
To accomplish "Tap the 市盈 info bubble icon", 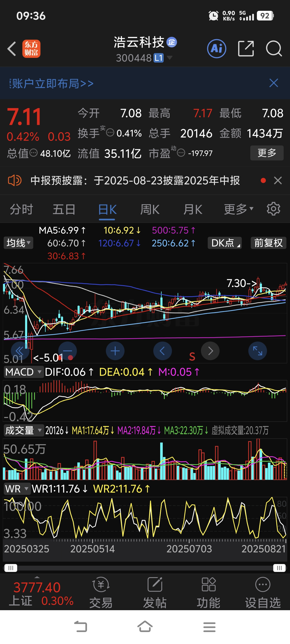I will 181,152.
